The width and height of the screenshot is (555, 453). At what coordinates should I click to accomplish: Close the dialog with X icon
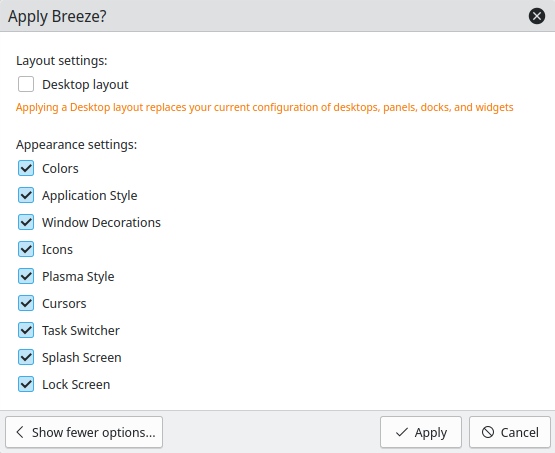click(x=537, y=16)
